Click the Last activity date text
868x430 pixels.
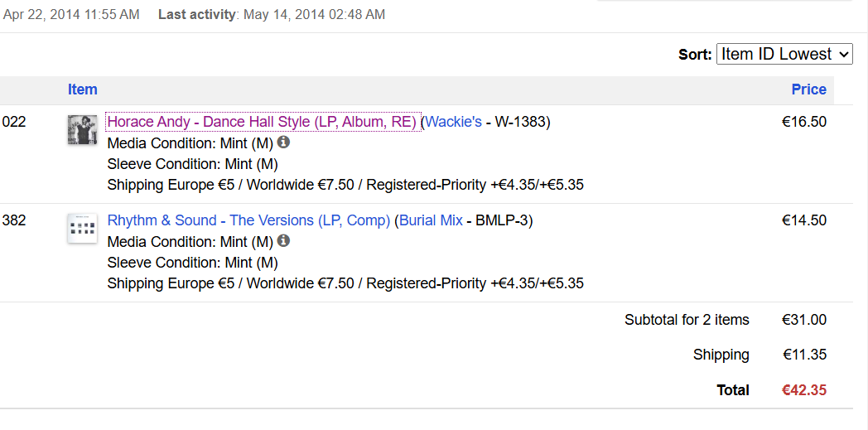pyautogui.click(x=314, y=15)
